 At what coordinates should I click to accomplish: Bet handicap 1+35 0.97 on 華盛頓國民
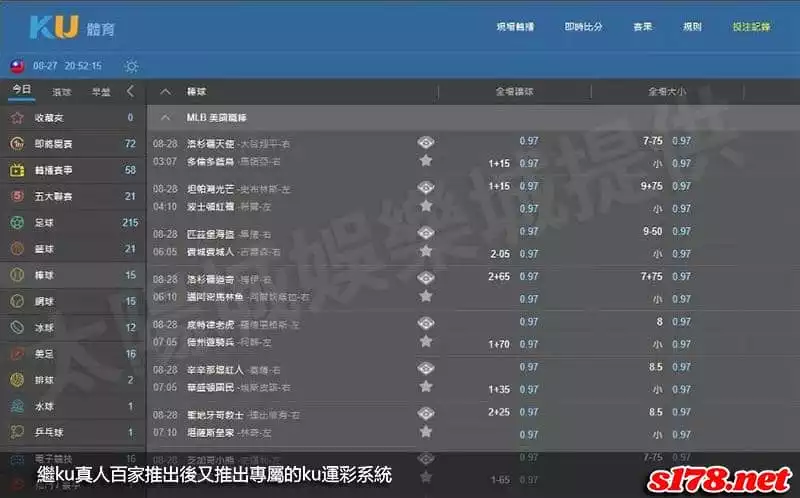pos(513,389)
